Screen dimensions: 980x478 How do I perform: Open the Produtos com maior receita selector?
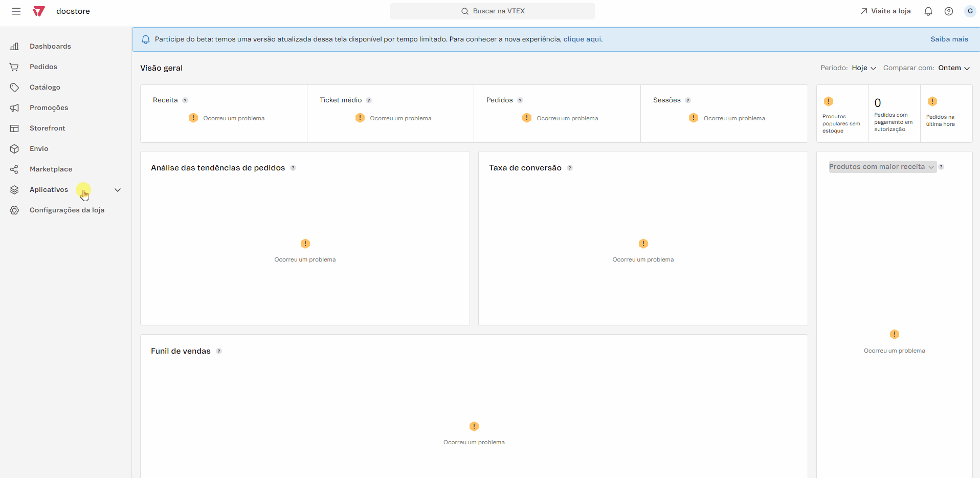pyautogui.click(x=884, y=167)
